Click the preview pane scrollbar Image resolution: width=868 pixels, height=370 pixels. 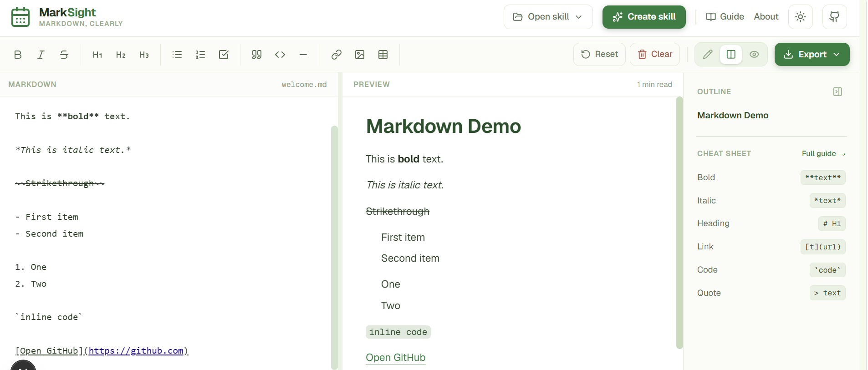click(x=679, y=223)
